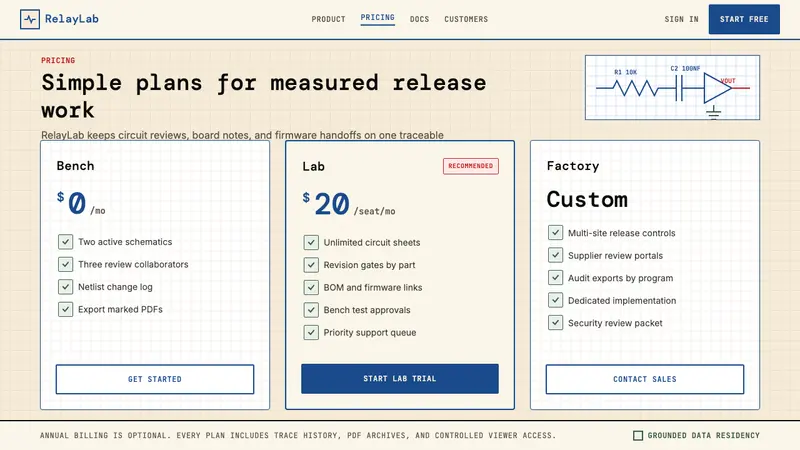Select the Pricing nav tab
Viewport: 800px width, 450px height.
tap(378, 18)
